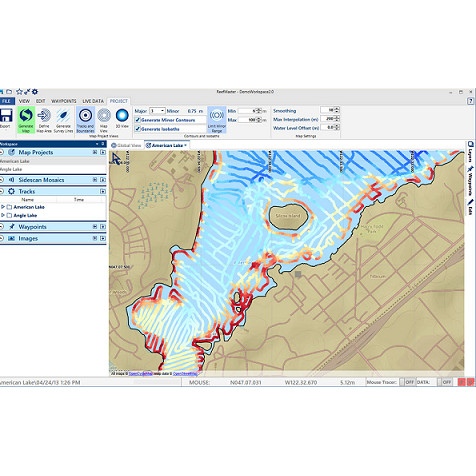Switch to Global View tab

(x=126, y=145)
